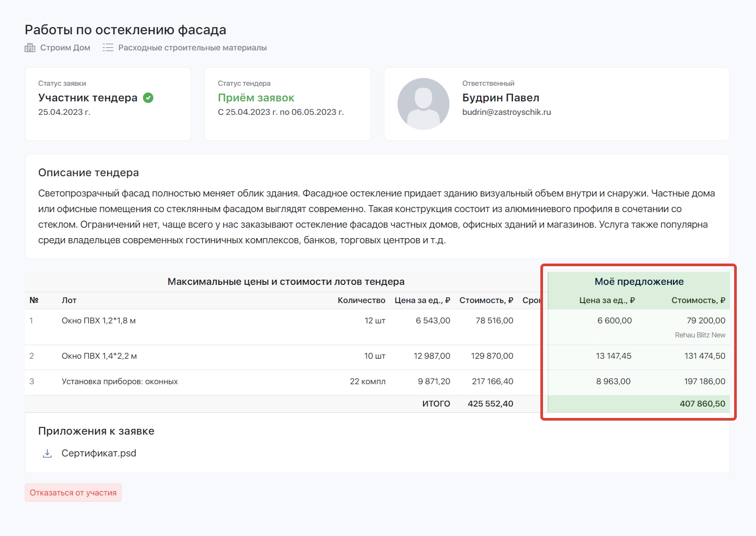Click the offer total 407 860,50
The image size is (756, 536).
coord(702,404)
